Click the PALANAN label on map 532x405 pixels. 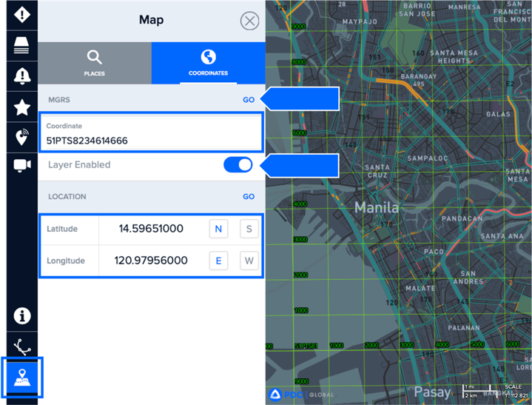click(464, 328)
